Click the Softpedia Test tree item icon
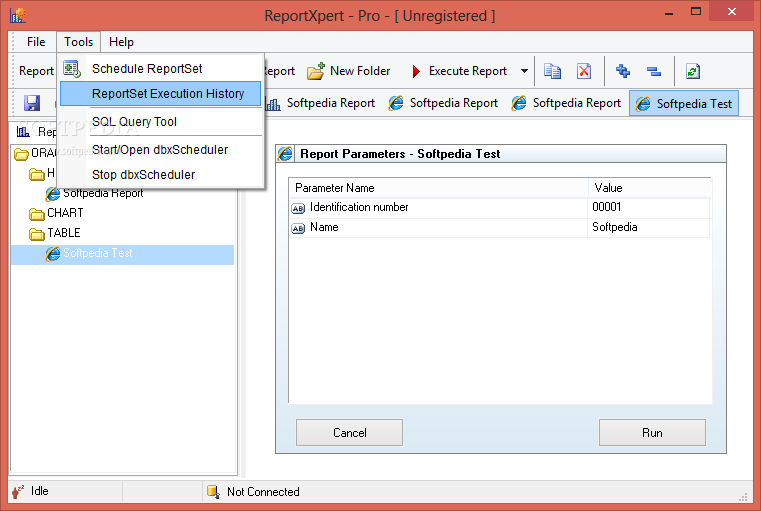The height and width of the screenshot is (511, 761). 52,253
